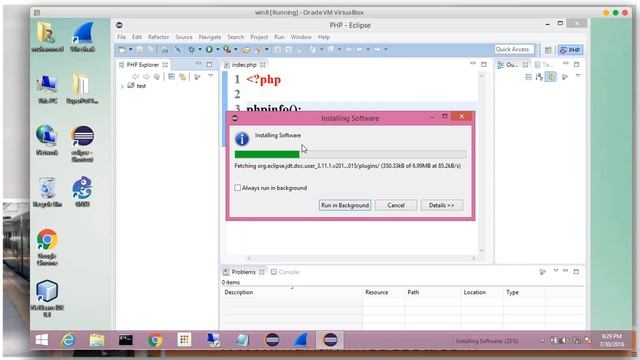The image size is (640, 360).
Task: Click highlighted toggle icon in Outline toolbar
Action: (551, 77)
